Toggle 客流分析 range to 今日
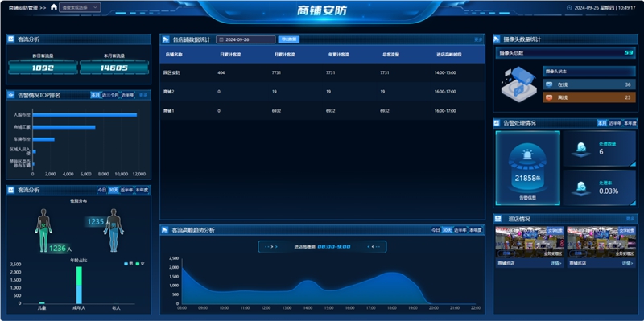The height and width of the screenshot is (321, 644). tap(102, 190)
